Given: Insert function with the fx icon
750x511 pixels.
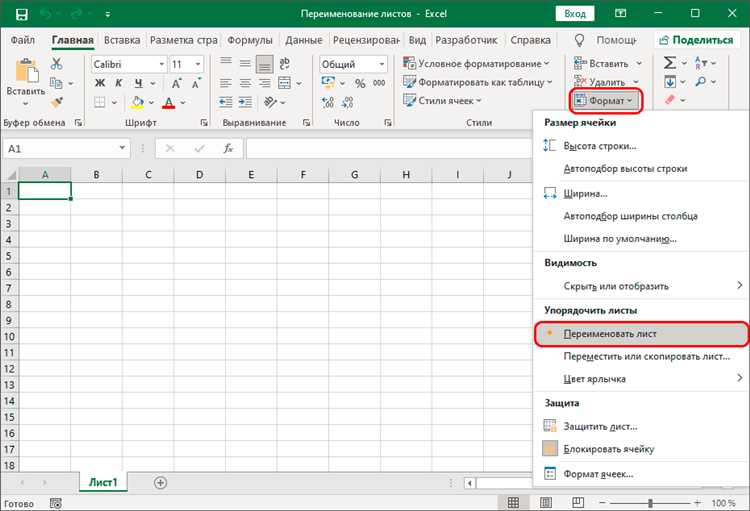Looking at the screenshot, I should (228, 149).
